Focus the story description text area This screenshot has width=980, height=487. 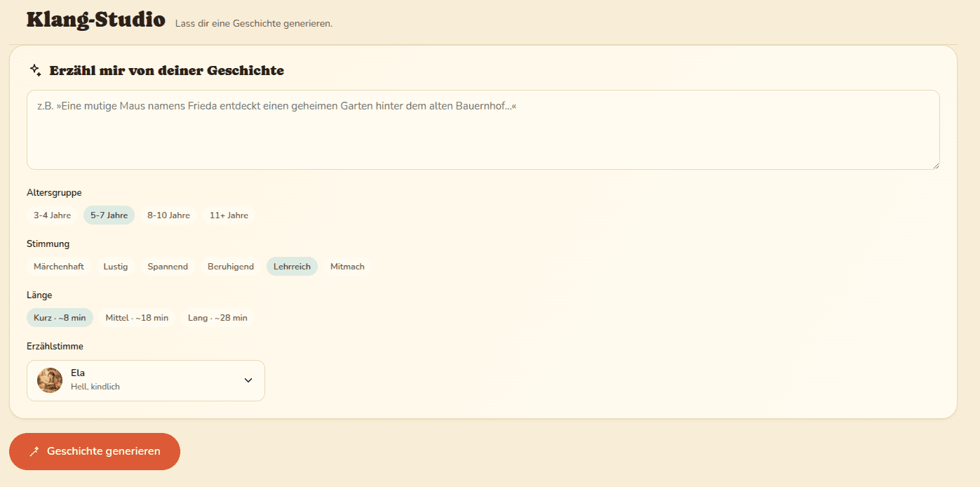[x=483, y=130]
